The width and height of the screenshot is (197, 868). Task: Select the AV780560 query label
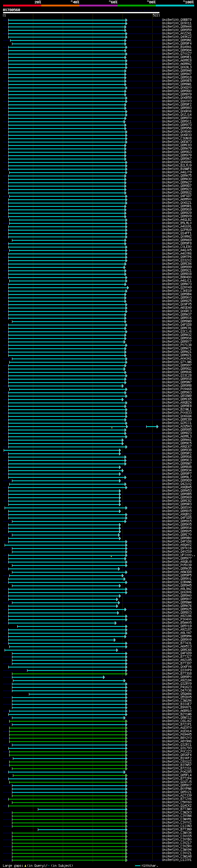point(11,10)
